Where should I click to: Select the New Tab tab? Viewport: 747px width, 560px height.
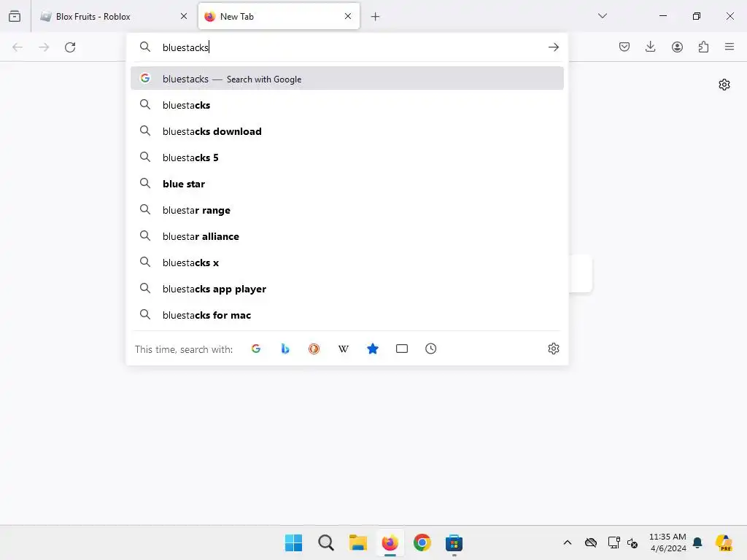279,16
